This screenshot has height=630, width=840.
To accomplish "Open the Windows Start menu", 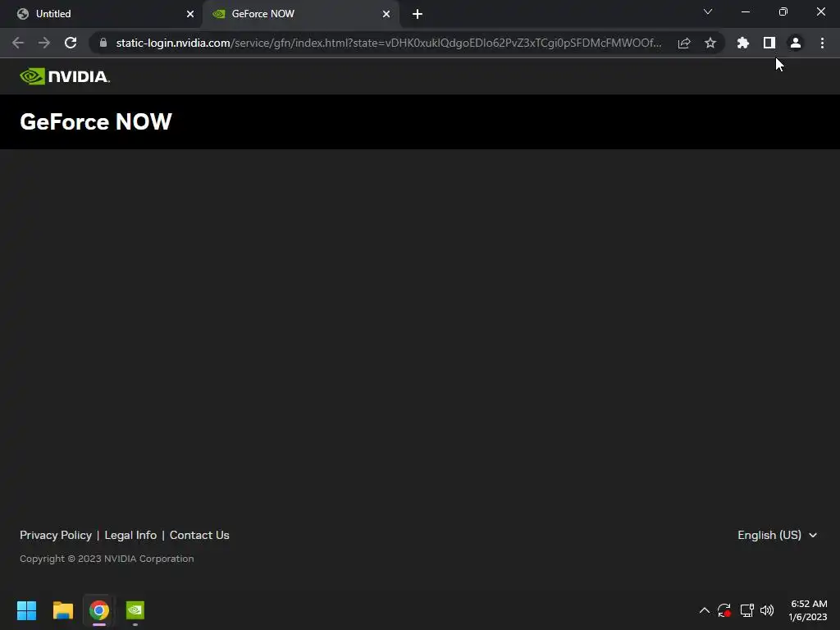I will coord(27,610).
